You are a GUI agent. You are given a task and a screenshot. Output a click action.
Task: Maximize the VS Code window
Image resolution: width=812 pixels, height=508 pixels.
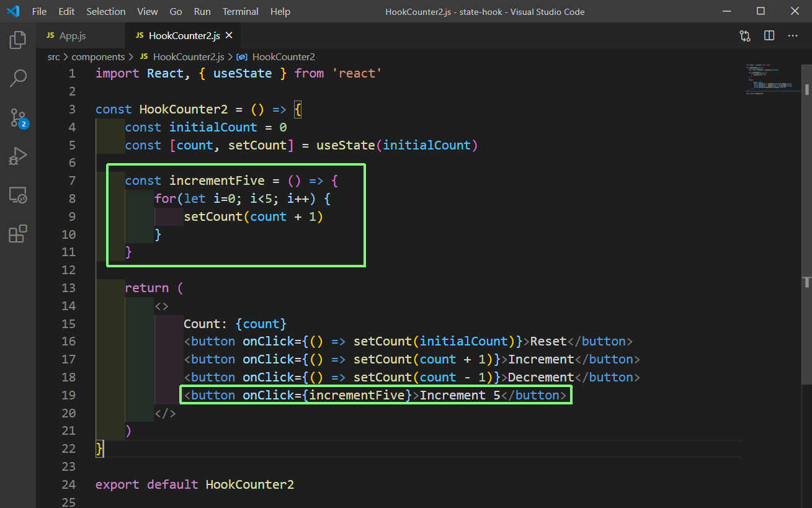click(761, 11)
